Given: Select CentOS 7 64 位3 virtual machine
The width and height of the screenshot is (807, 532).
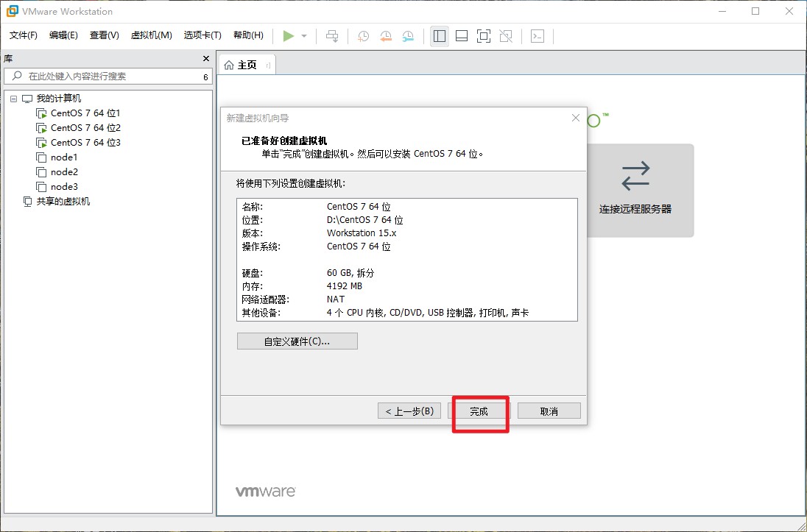Looking at the screenshot, I should [x=85, y=143].
